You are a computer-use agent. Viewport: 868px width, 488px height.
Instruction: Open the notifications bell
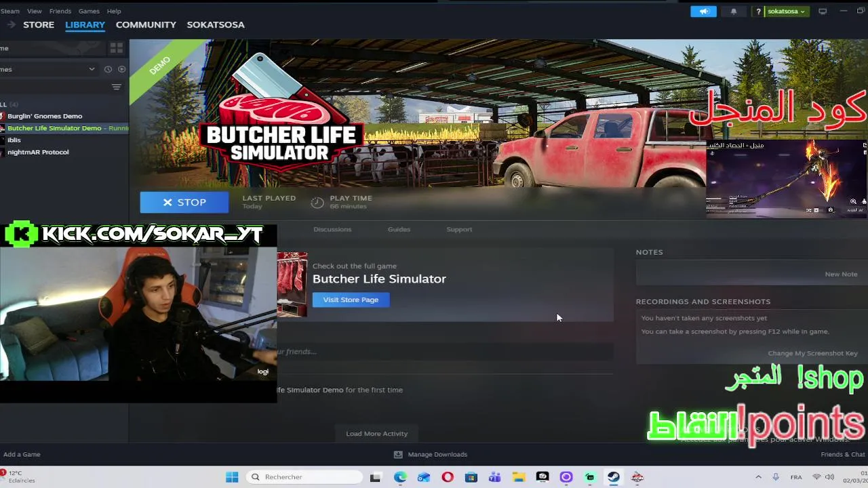point(733,12)
